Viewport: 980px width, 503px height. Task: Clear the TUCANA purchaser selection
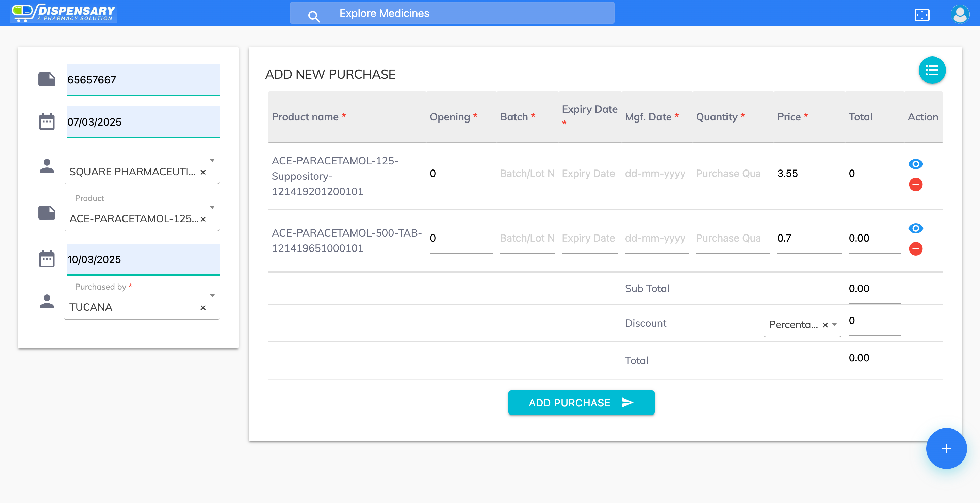click(203, 308)
